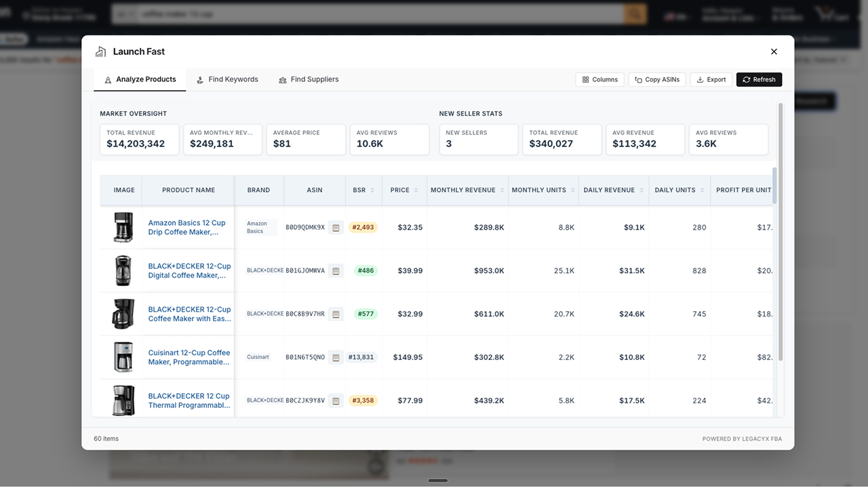Click the BLACK+DECKER Thermal coffee maker thumbnail
The image size is (868, 488).
[123, 401]
